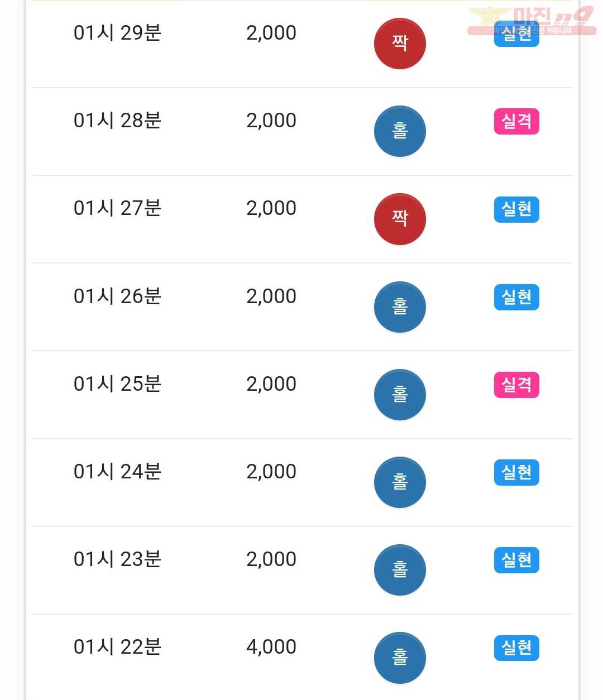Screen dimensions: 603x700
Task: Click the 2,000 amount at 01시 27분
Action: [x=271, y=208]
